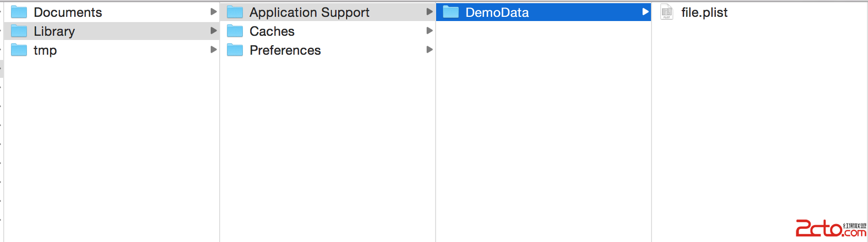Click the DemoData folder icon
This screenshot has height=242, width=868.
pos(451,12)
